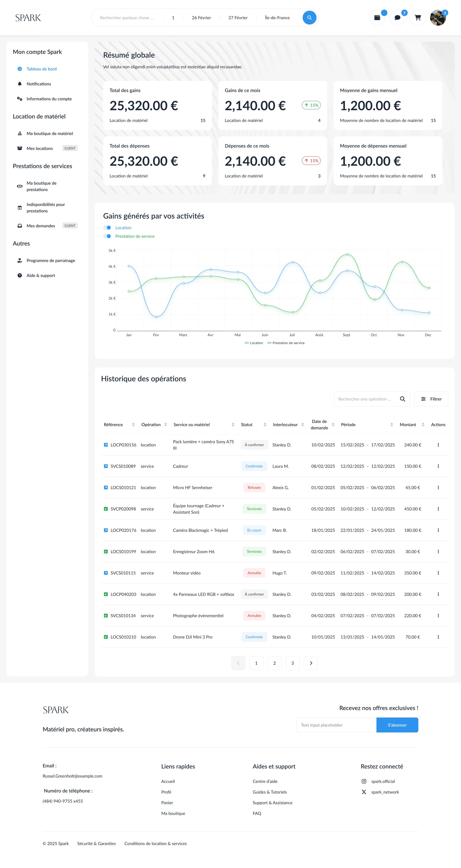Focus the newsletter text input field

pos(336,725)
